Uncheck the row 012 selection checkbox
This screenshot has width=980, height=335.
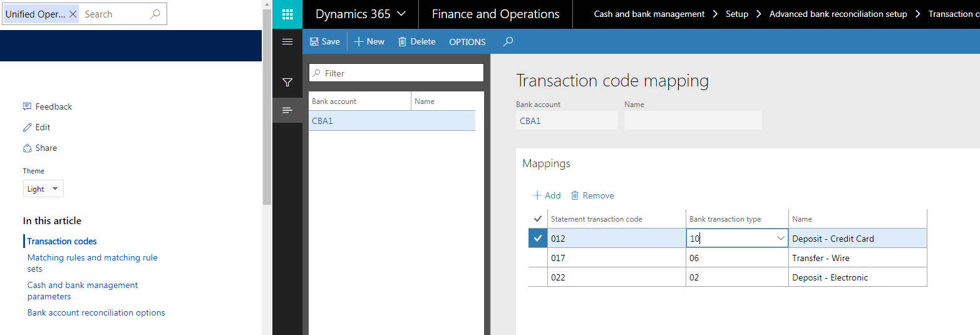point(538,238)
